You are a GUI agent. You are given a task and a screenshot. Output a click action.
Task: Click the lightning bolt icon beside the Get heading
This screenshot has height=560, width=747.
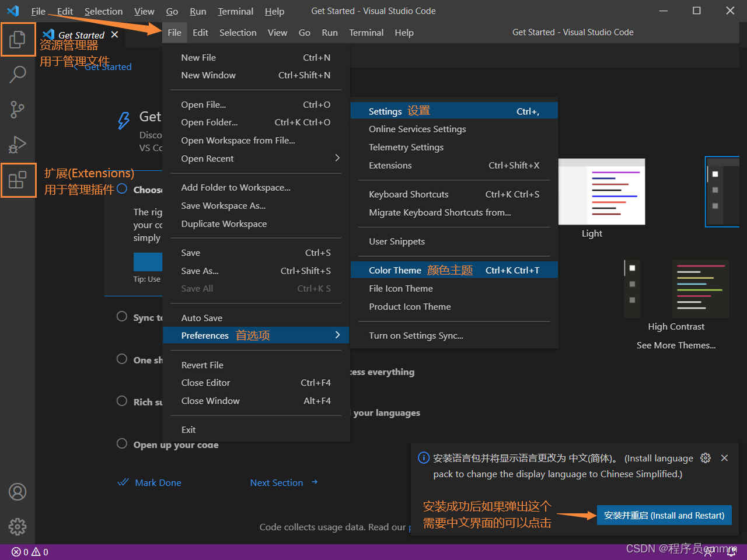(124, 120)
